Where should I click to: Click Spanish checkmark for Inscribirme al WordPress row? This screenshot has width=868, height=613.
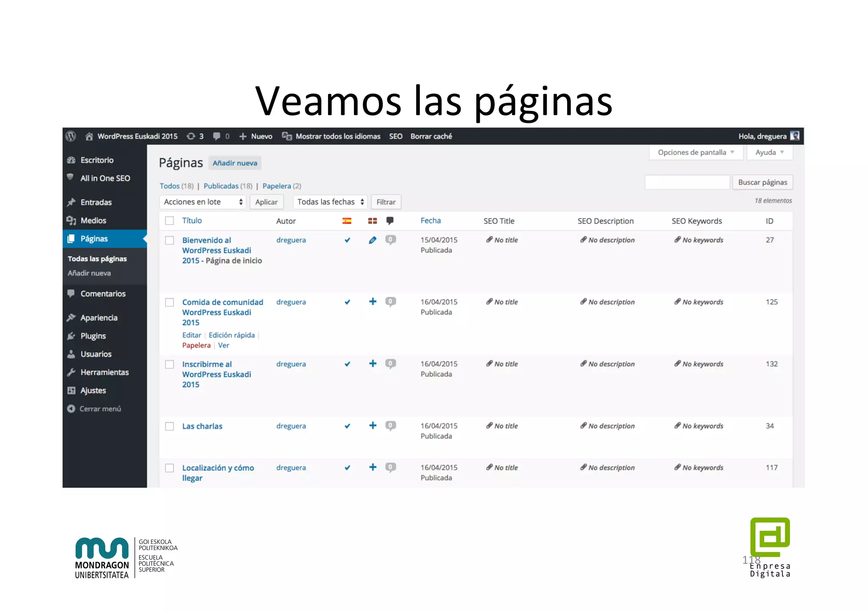pyautogui.click(x=347, y=364)
